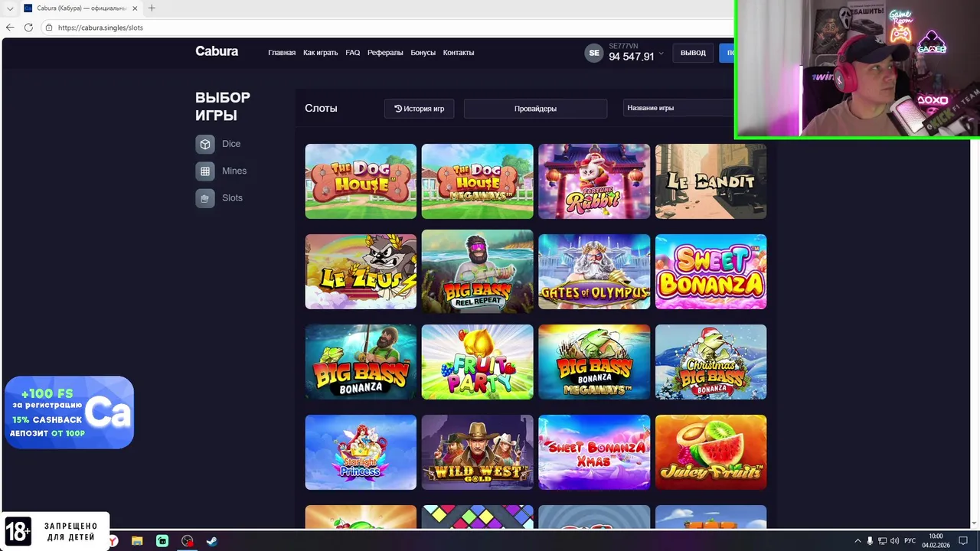Image resolution: width=980 pixels, height=551 pixels.
Task: Click the Dice cube icon in sidebar
Action: coord(205,144)
